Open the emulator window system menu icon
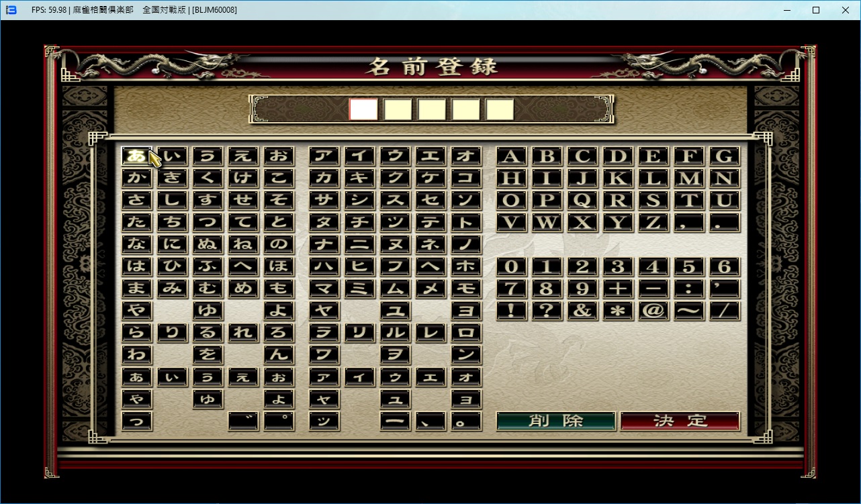 click(x=11, y=10)
